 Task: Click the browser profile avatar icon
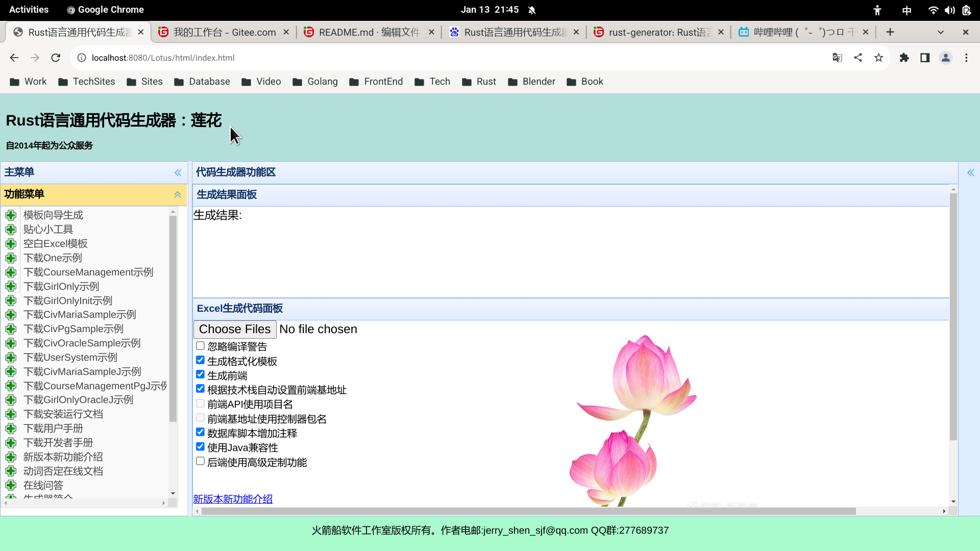pyautogui.click(x=945, y=58)
